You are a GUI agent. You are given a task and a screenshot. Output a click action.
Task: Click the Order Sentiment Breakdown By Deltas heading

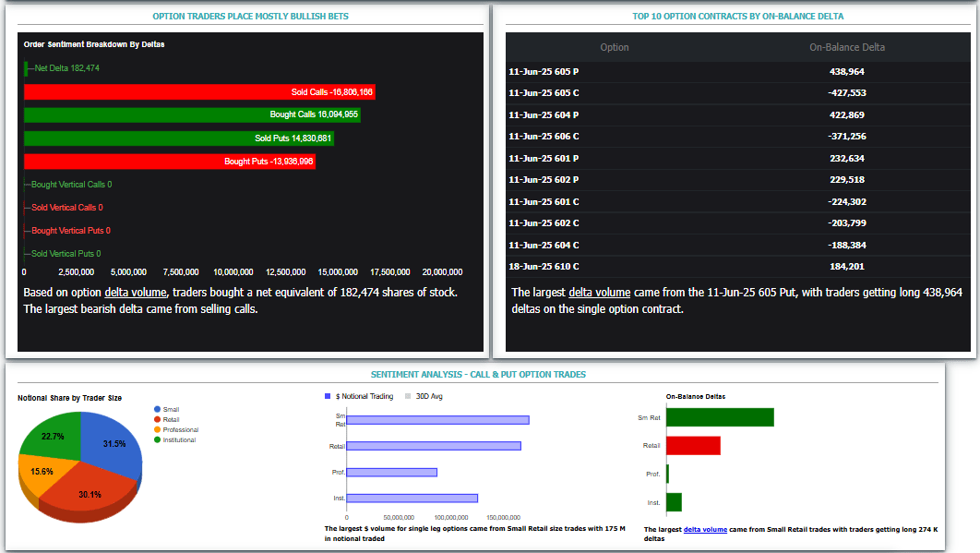[x=94, y=44]
